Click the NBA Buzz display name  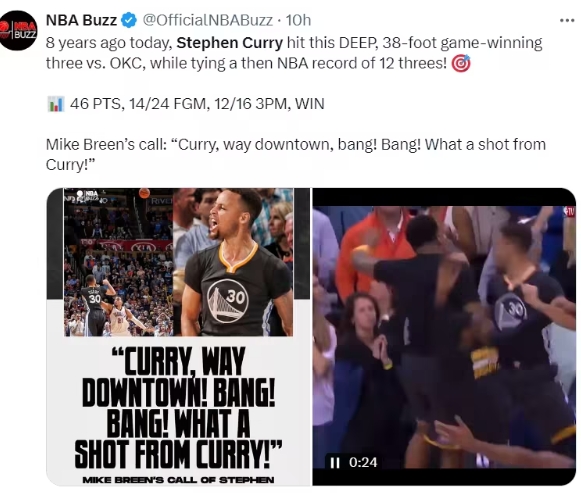[81, 20]
